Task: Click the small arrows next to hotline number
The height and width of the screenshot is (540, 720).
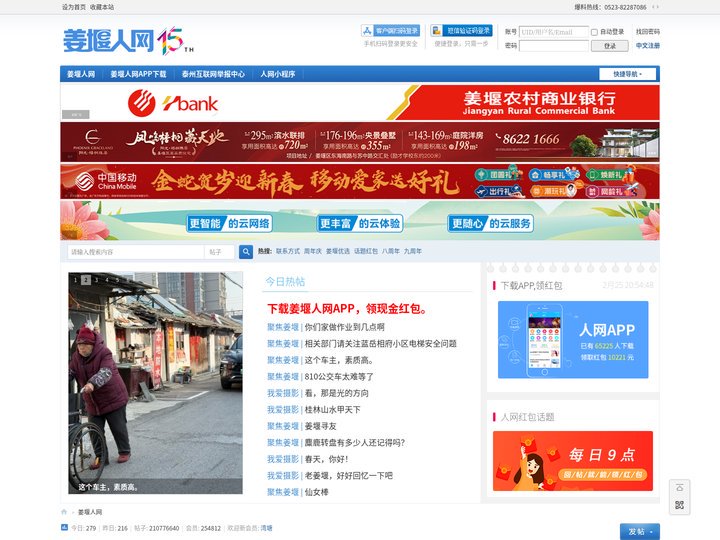Action: coord(655,7)
